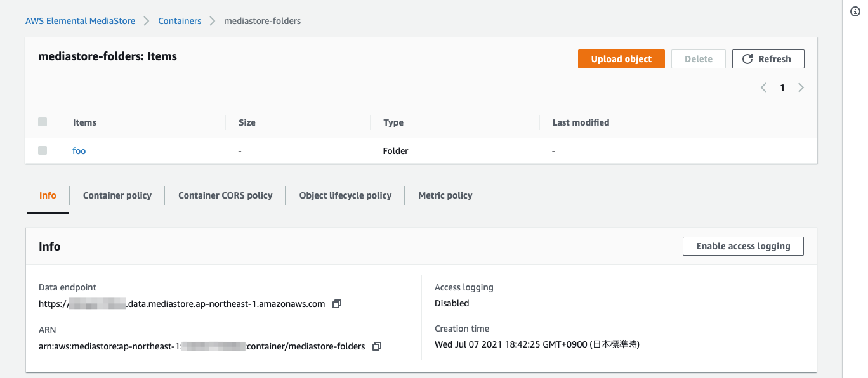868x378 pixels.
Task: Select all items header checkbox
Action: pyautogui.click(x=43, y=122)
